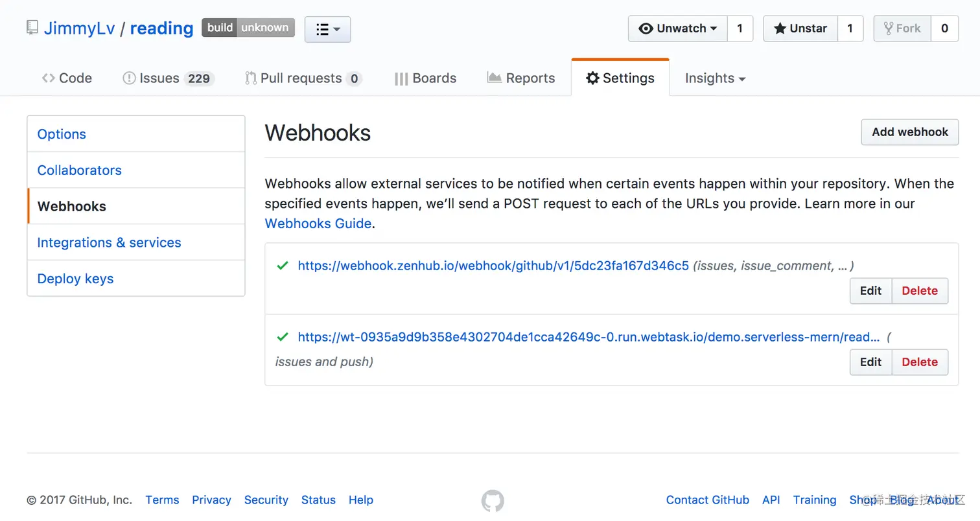Open the Privacy footer link
Viewport: 980px width, 521px height.
[211, 500]
